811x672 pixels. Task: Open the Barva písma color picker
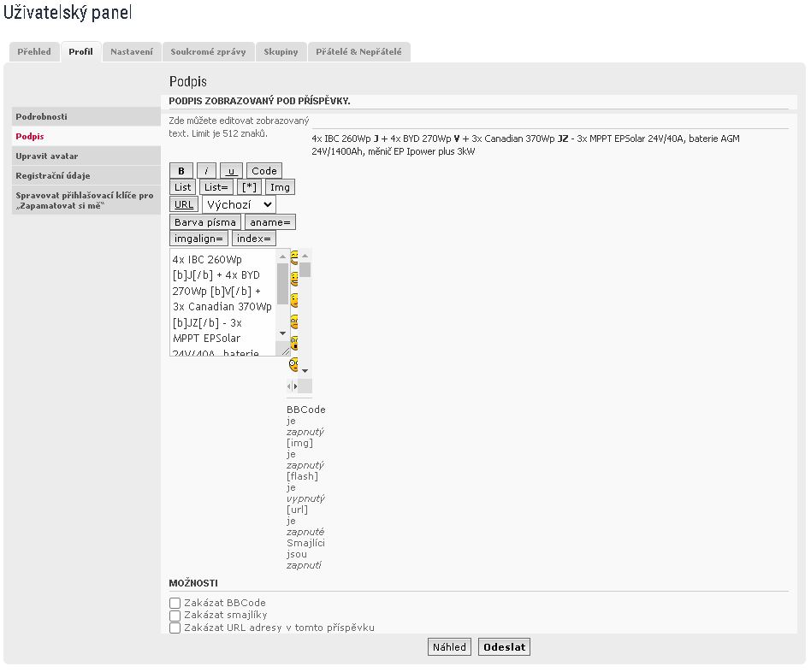tap(205, 222)
